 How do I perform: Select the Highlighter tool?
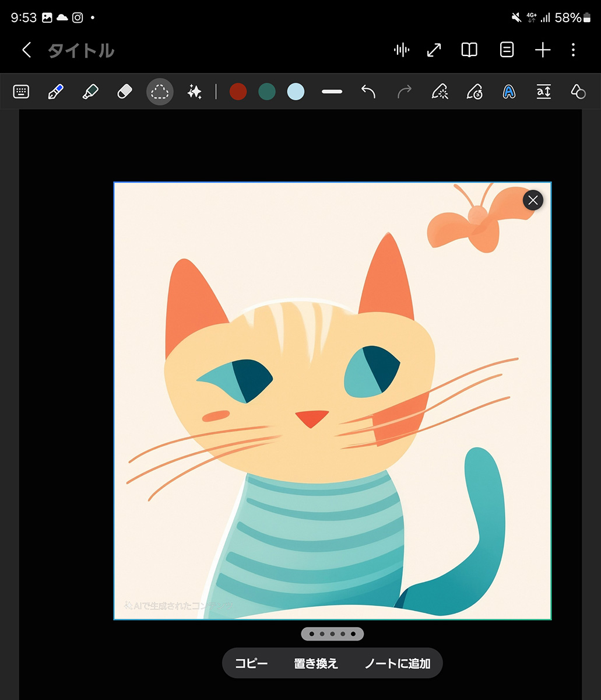pos(90,92)
